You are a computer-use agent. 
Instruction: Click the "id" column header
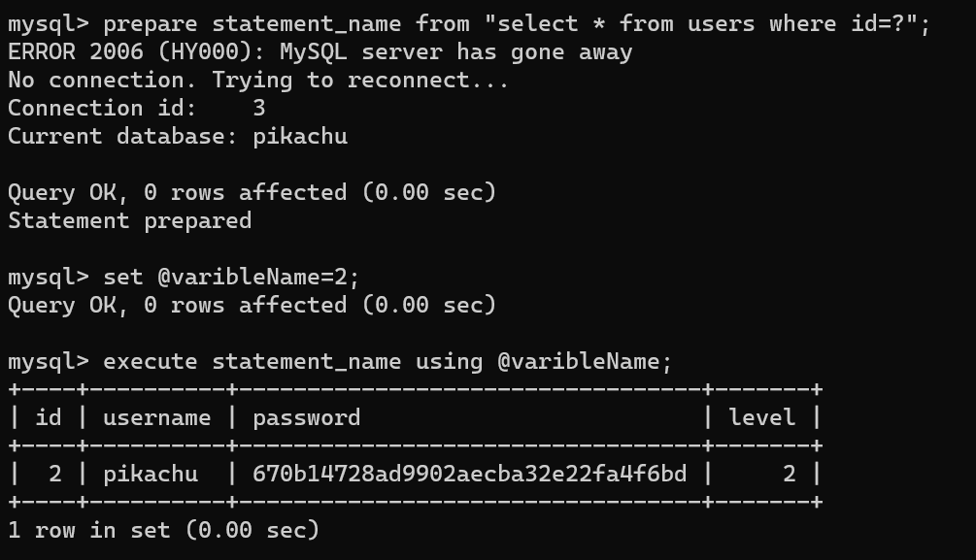pyautogui.click(x=49, y=418)
